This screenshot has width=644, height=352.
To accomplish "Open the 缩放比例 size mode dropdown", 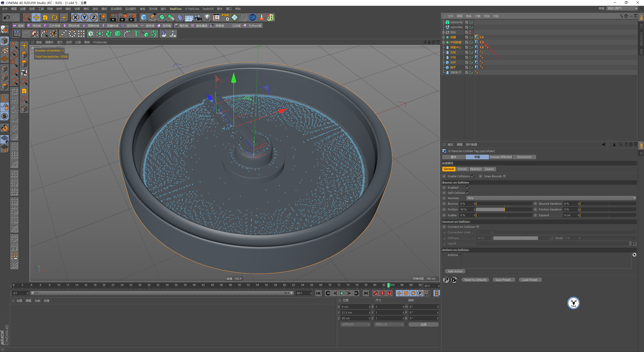I will 389,325.
